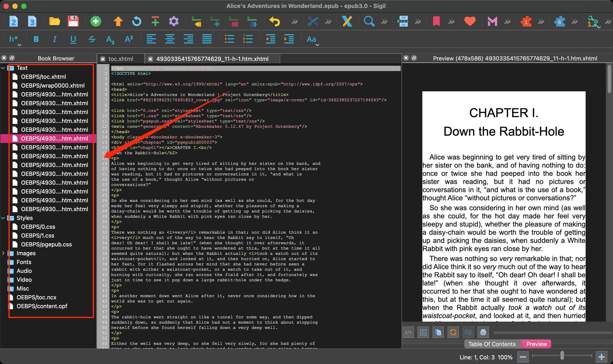Click the zoom slider in status bar
This screenshot has height=364, width=613.
click(562, 355)
